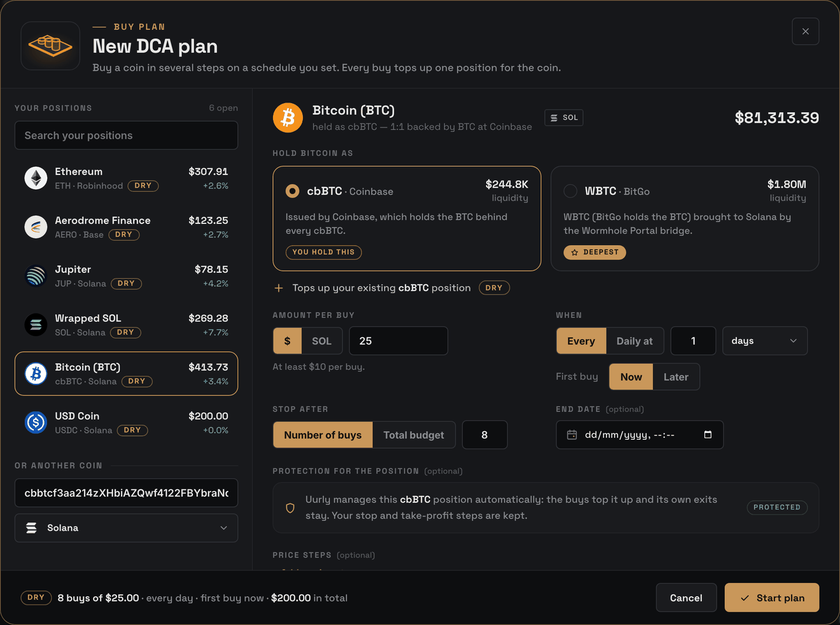This screenshot has height=625, width=840.
Task: Click the Cancel button
Action: click(x=686, y=598)
